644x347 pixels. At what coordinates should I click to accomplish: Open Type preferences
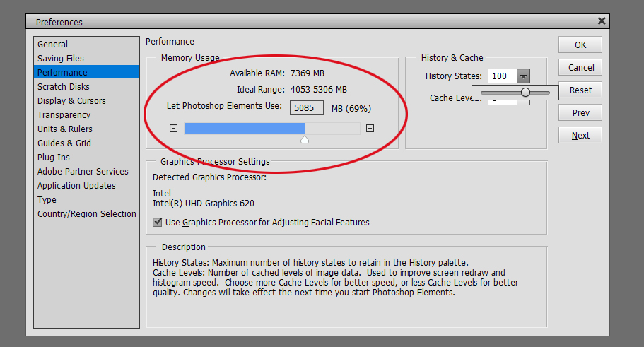point(87,200)
